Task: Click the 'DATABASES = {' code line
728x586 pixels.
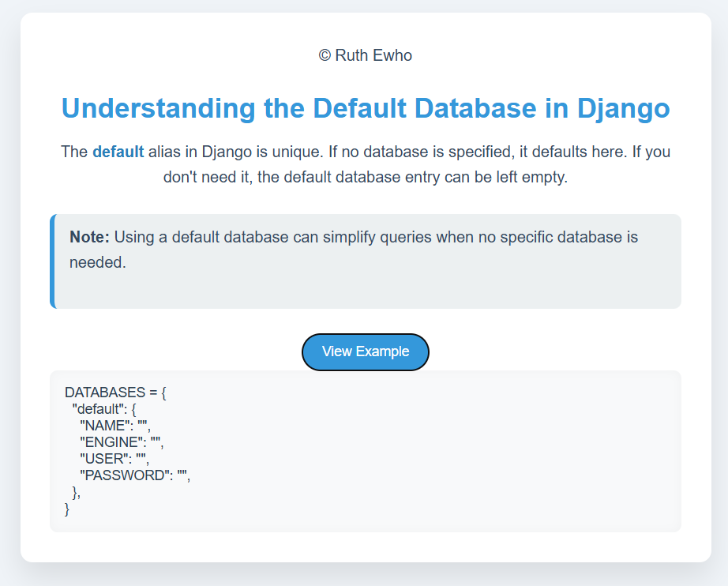Action: click(x=115, y=393)
